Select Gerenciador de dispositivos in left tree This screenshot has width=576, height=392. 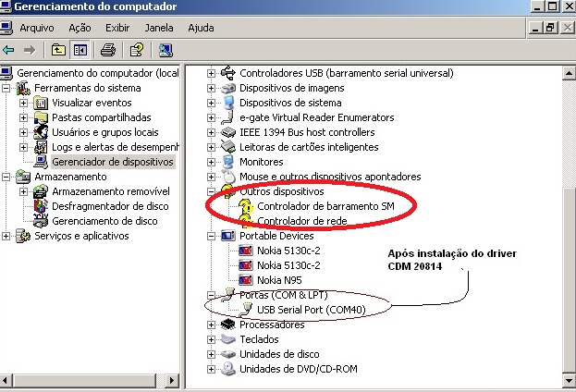112,162
